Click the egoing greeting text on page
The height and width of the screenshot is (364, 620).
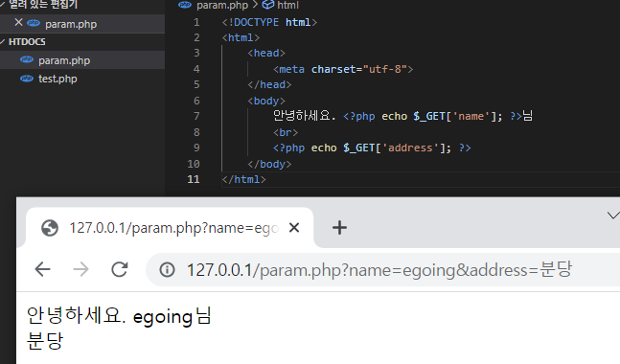click(120, 316)
